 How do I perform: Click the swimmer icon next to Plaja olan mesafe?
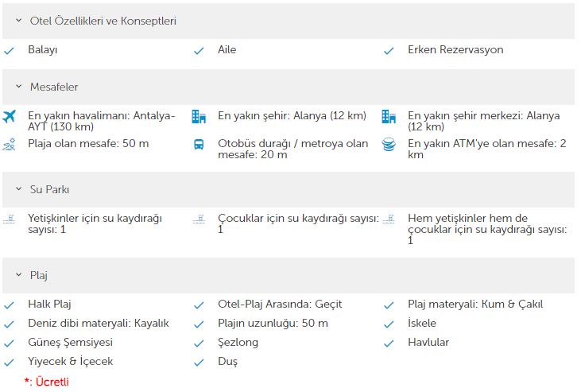(9, 144)
